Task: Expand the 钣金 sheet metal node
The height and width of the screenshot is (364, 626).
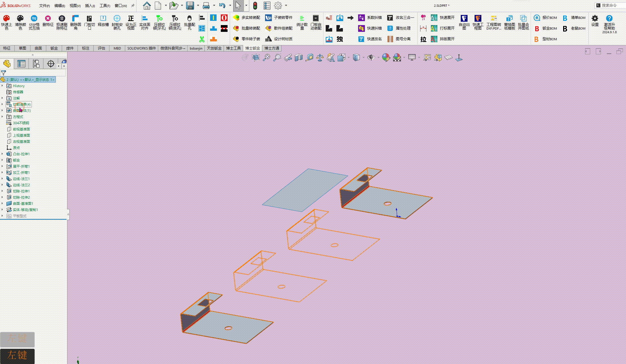Action: tap(2, 160)
